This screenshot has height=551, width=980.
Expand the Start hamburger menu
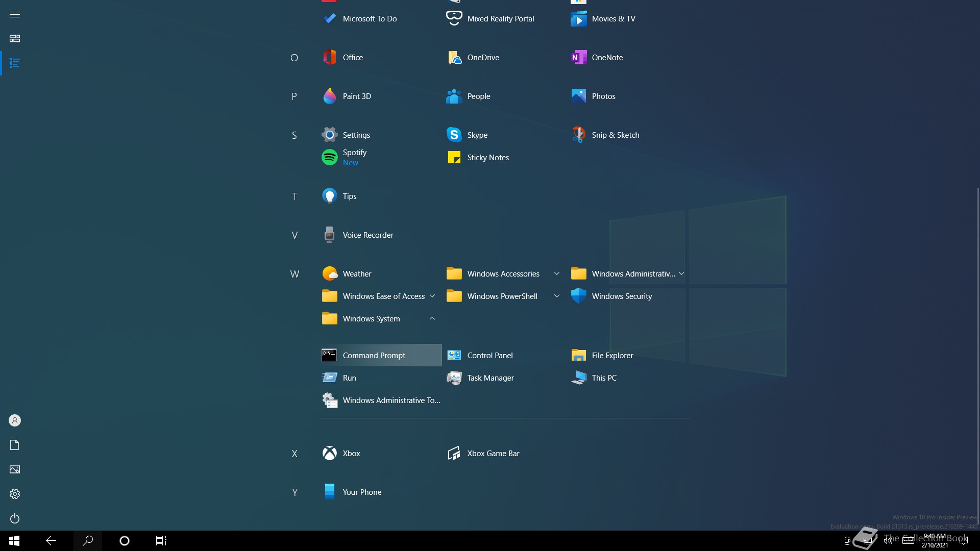[15, 14]
